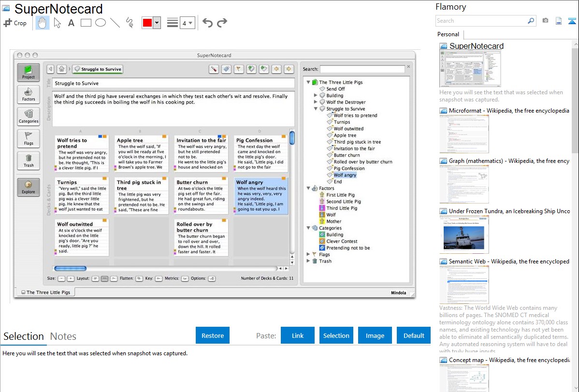Click The Three Little Pigs project tab
This screenshot has width=579, height=392.
pyautogui.click(x=46, y=292)
